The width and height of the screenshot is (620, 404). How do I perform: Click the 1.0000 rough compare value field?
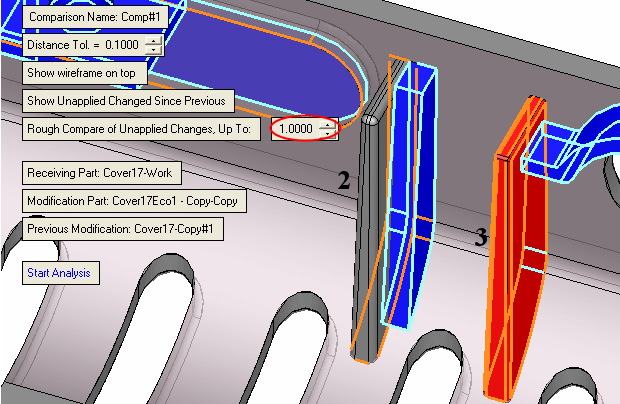(x=295, y=129)
